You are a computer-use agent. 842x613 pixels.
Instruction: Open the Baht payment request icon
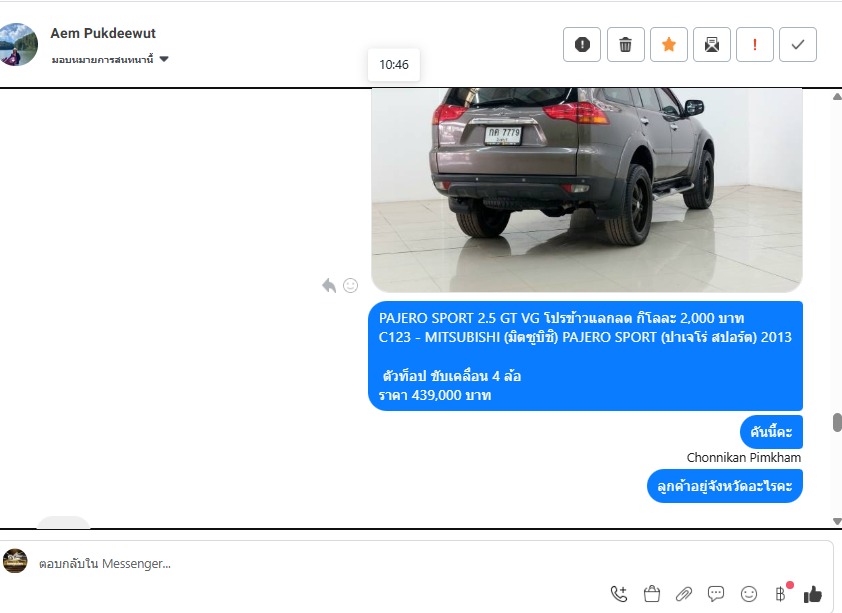781,593
